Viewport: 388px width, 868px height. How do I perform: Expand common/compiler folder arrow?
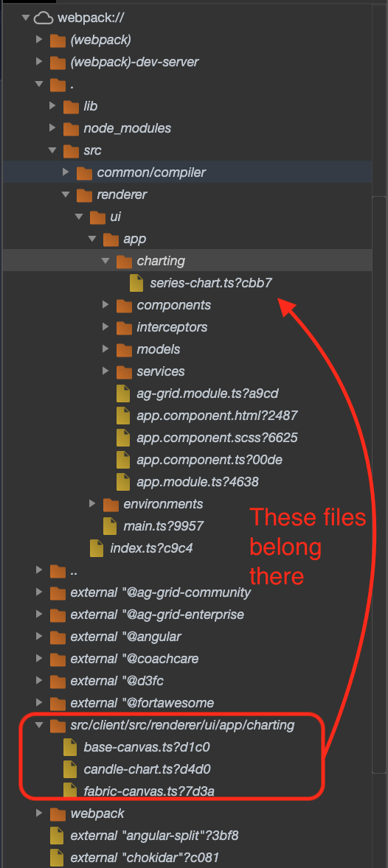click(x=66, y=172)
